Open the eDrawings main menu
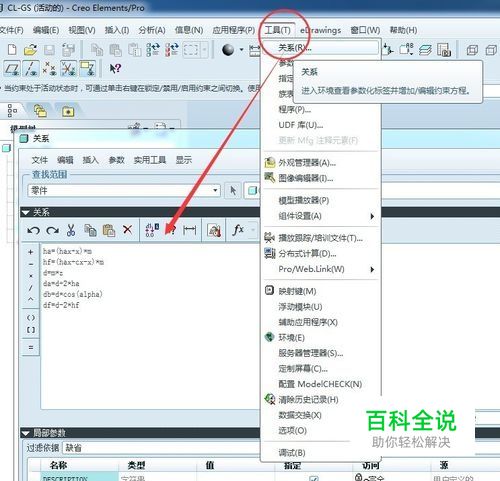Viewport: 500px width, 481px height. pos(320,30)
